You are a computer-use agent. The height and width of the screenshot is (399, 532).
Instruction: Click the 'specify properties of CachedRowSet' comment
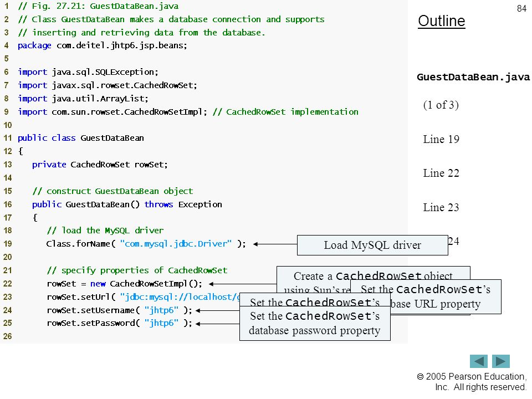(137, 270)
